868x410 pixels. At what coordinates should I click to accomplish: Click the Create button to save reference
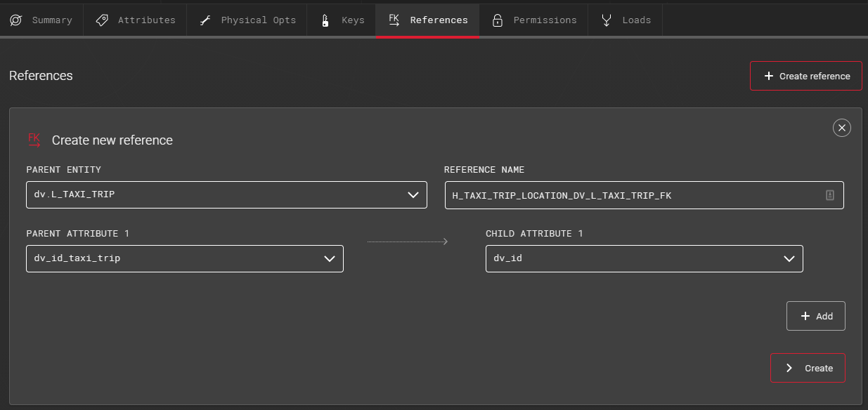coord(808,368)
